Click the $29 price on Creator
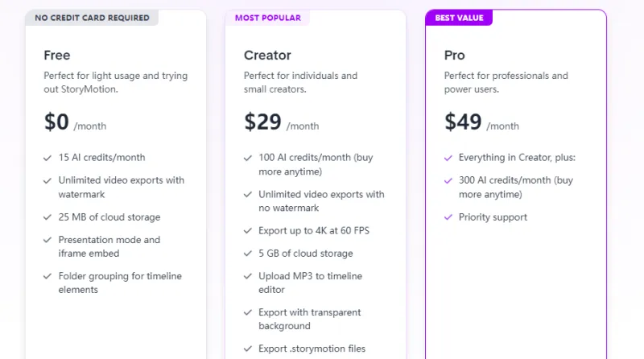 pyautogui.click(x=262, y=122)
